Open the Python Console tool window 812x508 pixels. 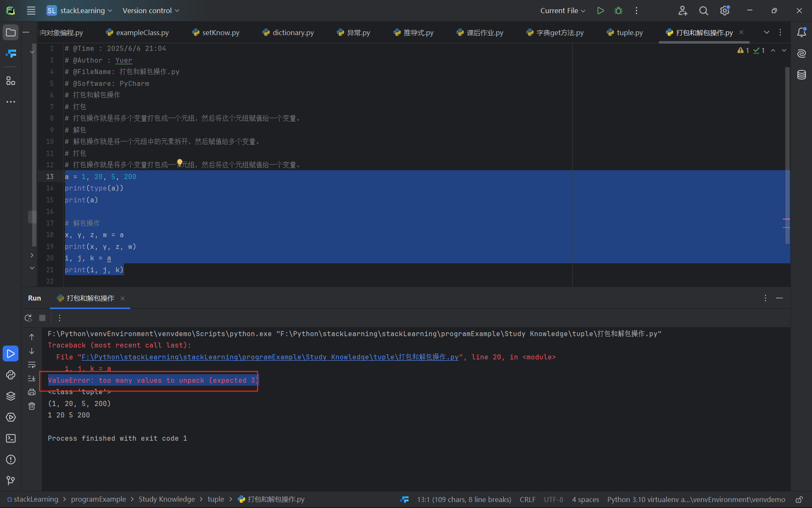[11, 375]
